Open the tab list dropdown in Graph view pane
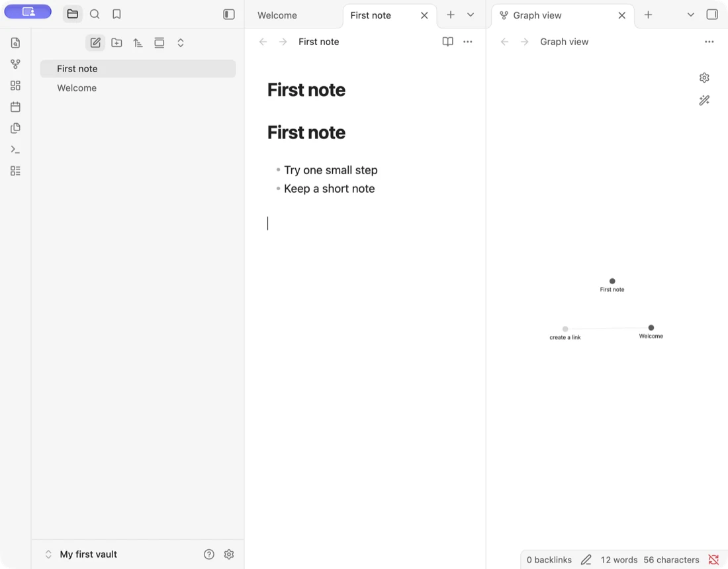This screenshot has height=569, width=728. [691, 15]
